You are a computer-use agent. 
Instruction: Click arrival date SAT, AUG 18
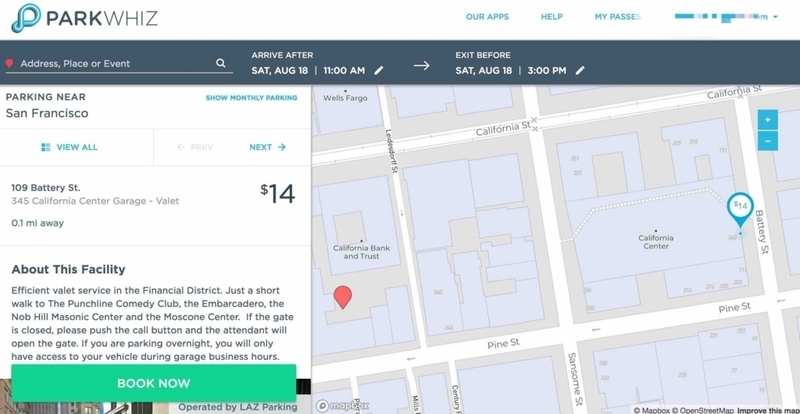[280, 70]
